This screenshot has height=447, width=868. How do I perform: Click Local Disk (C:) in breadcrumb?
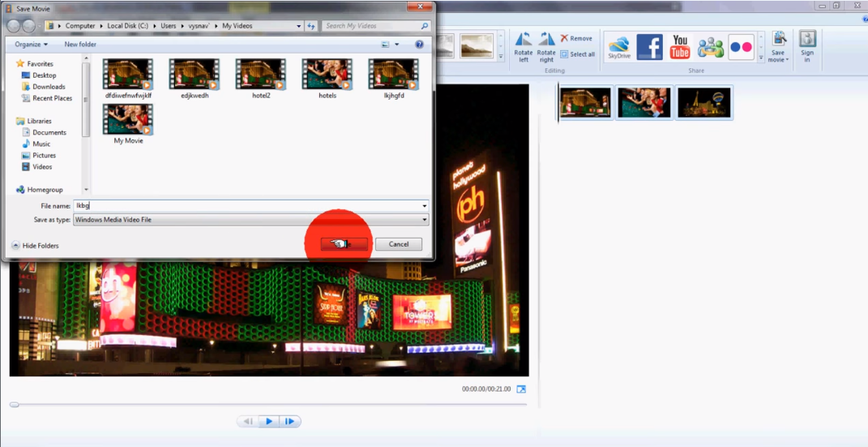(126, 26)
